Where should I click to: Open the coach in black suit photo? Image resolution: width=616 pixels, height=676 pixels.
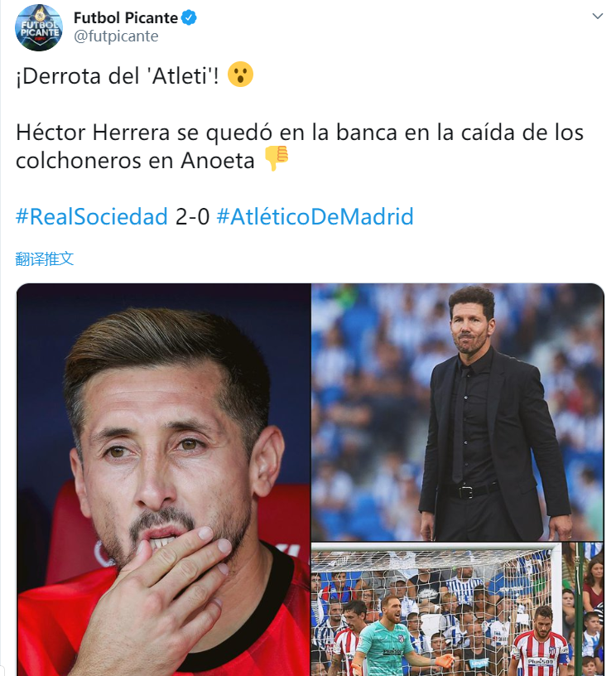click(458, 412)
